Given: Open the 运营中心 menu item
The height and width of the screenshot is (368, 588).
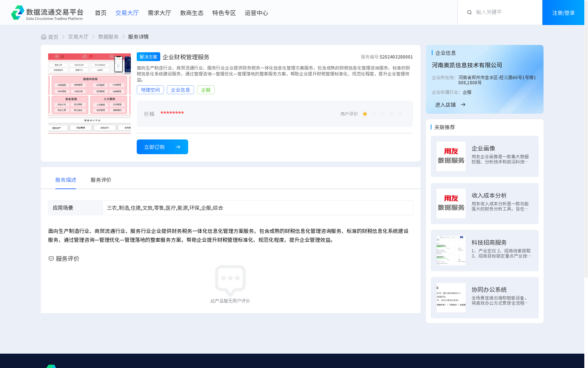Looking at the screenshot, I should click(257, 13).
